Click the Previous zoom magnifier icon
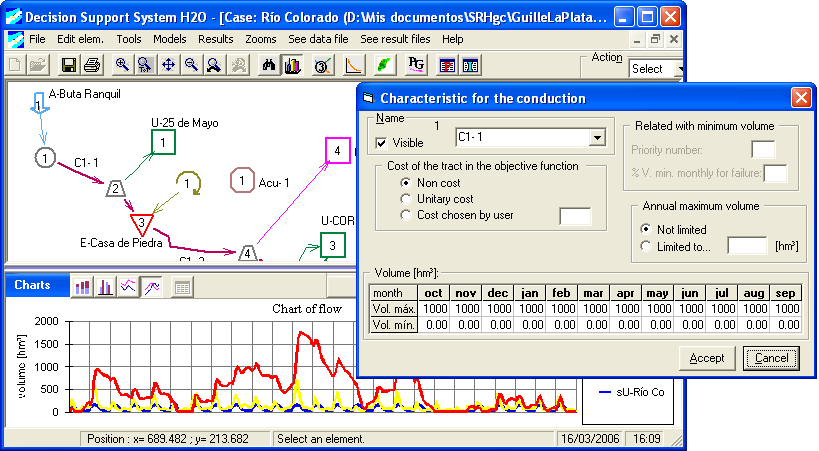This screenshot has height=451, width=819. click(214, 65)
